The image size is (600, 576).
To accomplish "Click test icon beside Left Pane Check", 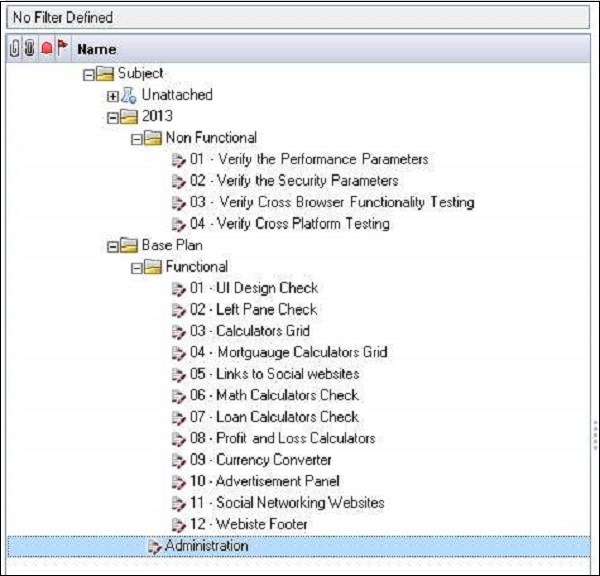I will click(179, 310).
